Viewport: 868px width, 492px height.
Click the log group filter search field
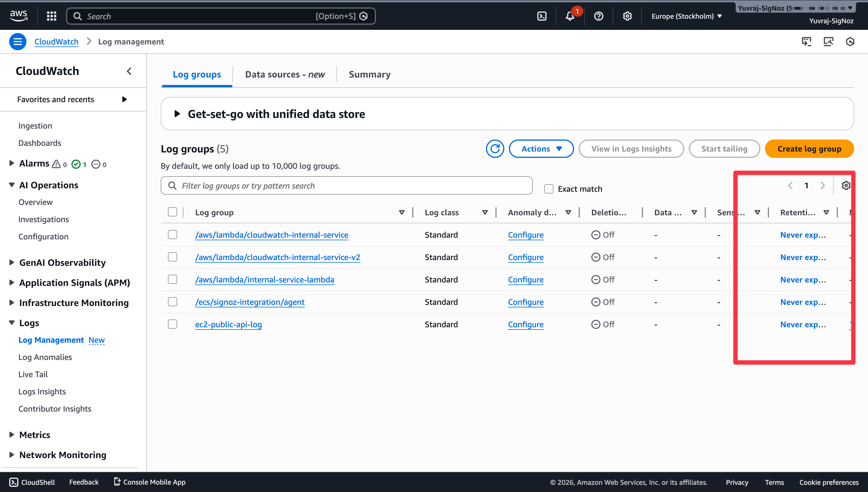346,185
